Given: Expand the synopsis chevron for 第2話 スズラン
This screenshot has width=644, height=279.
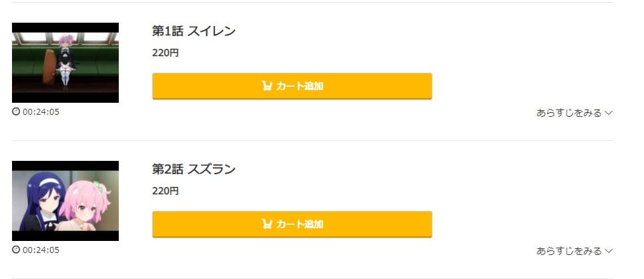Looking at the screenshot, I should pos(609,251).
